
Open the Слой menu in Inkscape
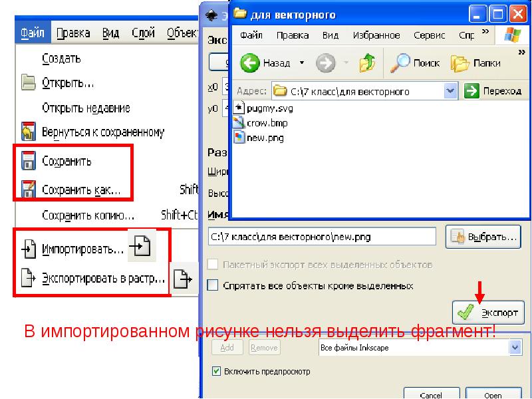[143, 33]
